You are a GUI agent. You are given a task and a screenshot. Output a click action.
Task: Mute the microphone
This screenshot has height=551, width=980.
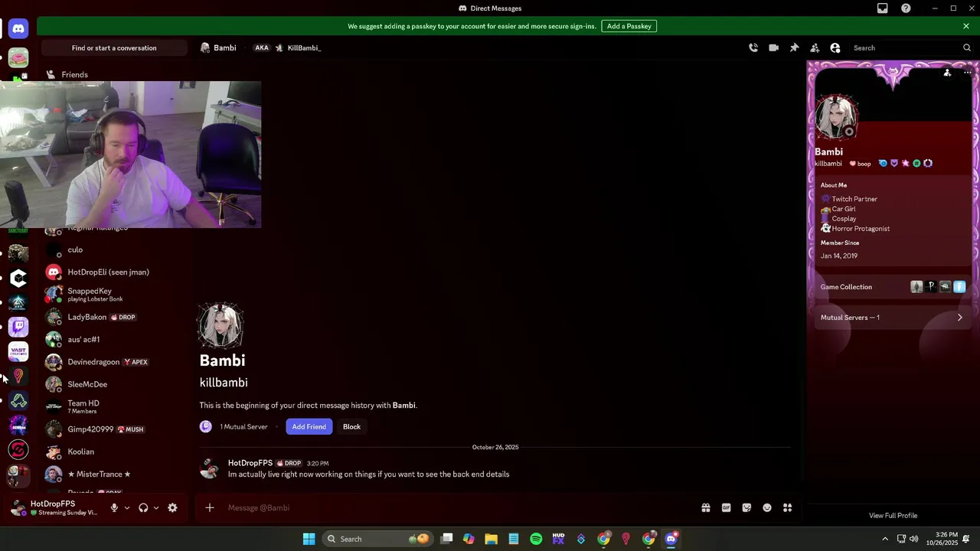114,508
